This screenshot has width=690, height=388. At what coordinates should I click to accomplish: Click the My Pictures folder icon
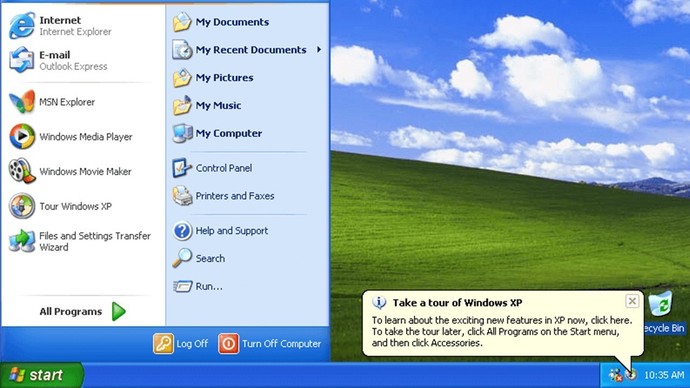pos(182,77)
